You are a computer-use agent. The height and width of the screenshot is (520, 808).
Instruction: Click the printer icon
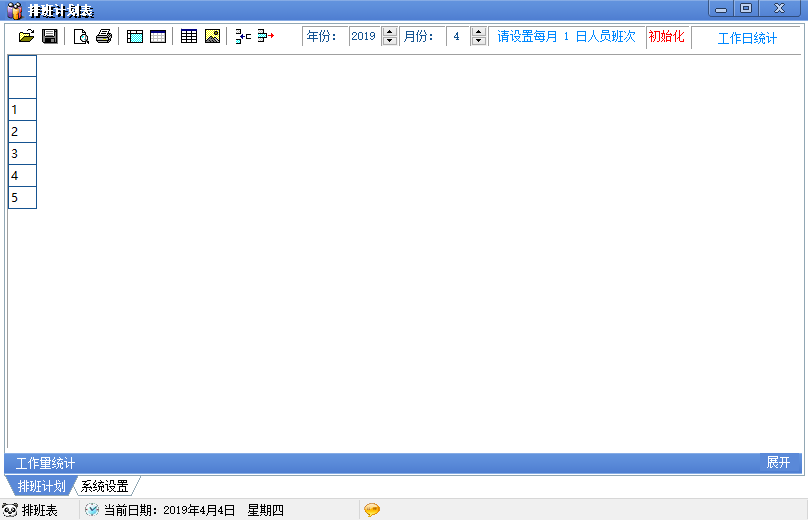[103, 37]
